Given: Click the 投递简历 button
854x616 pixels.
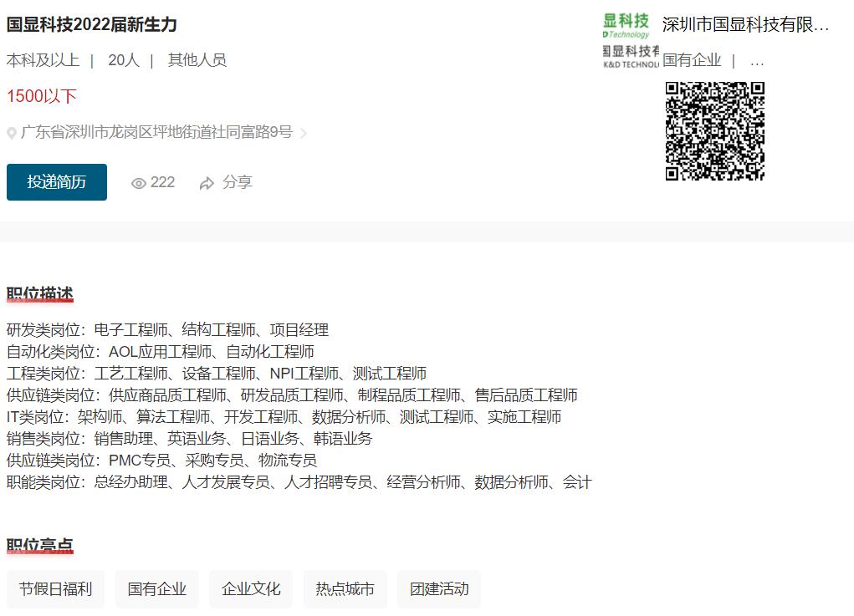Looking at the screenshot, I should [x=57, y=181].
